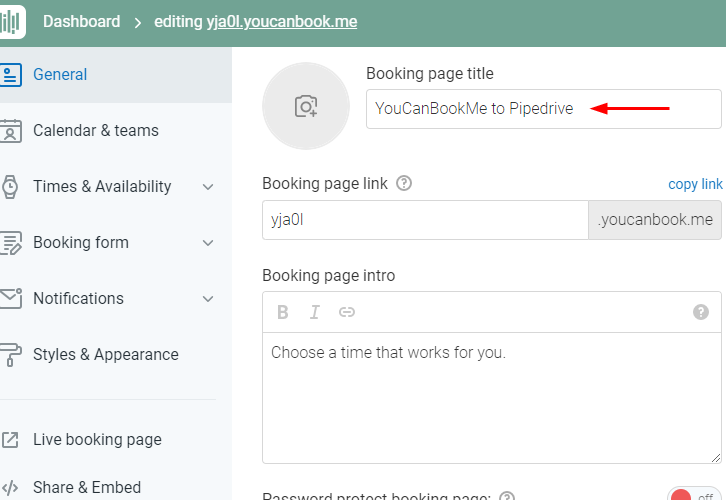Viewport: 726px width, 500px height.
Task: Expand the Booking form section
Action: [208, 243]
